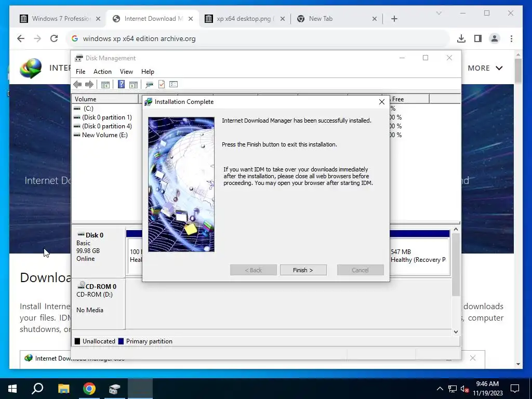The image size is (532, 399).
Task: Open File Explorer from taskbar
Action: 63,389
